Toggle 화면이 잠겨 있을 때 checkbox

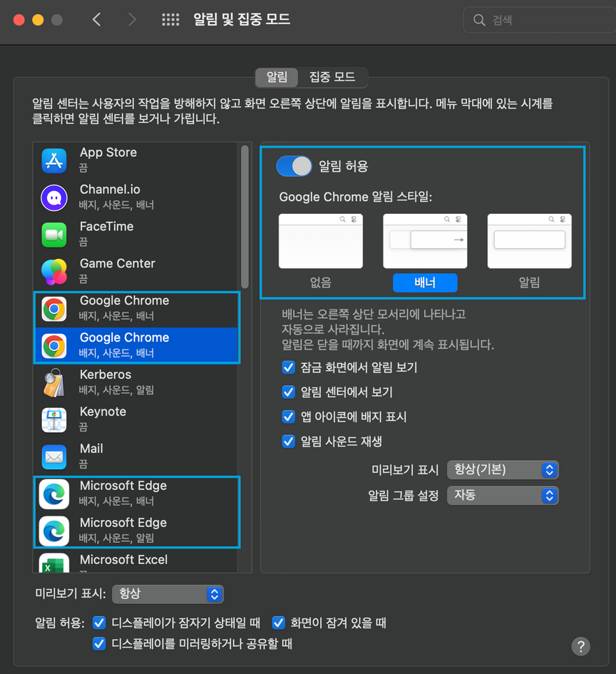278,623
